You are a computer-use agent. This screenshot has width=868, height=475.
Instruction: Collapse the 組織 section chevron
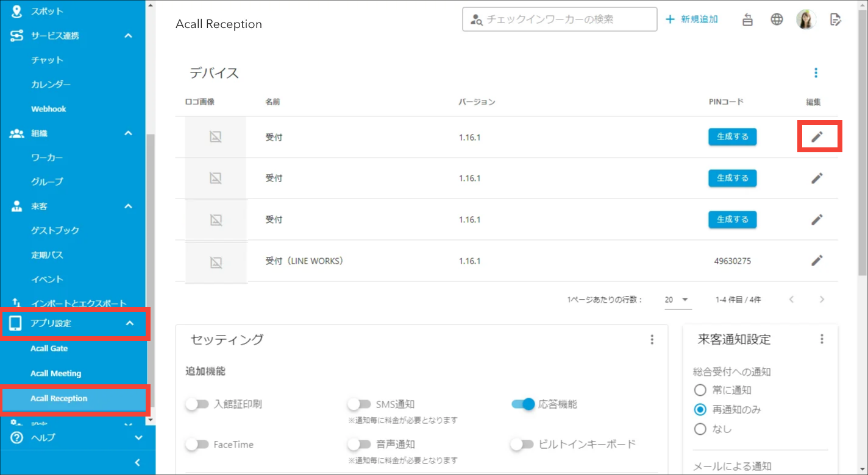128,133
